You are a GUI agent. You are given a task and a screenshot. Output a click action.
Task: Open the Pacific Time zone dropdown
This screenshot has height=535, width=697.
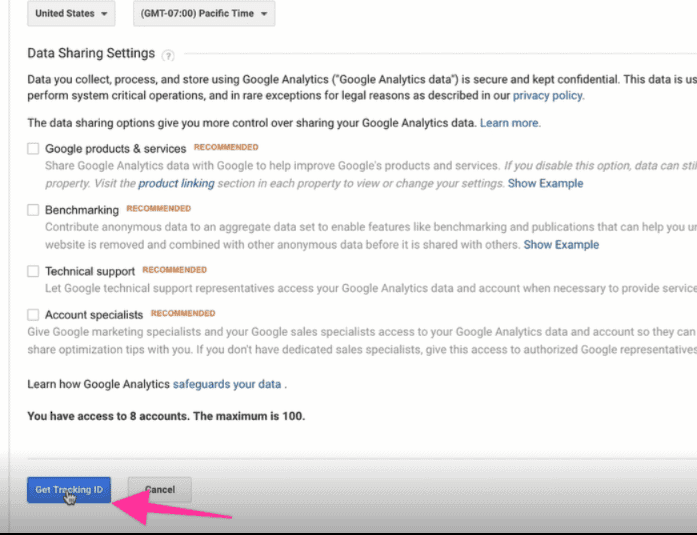(x=204, y=13)
